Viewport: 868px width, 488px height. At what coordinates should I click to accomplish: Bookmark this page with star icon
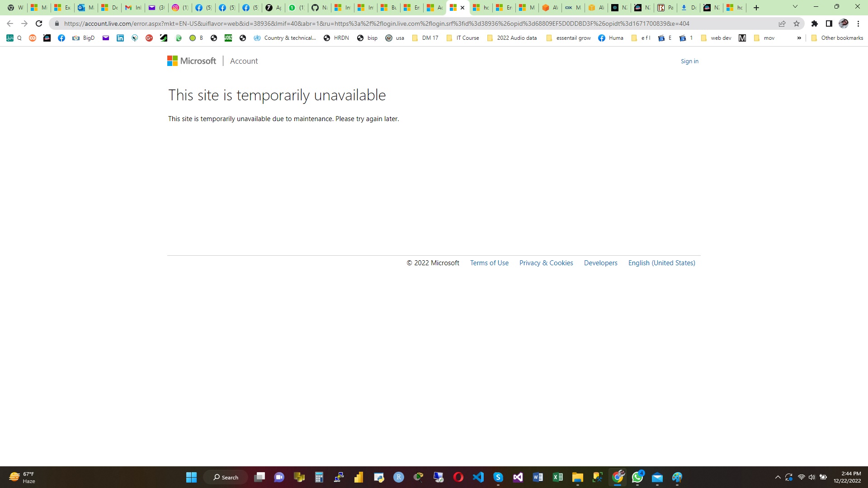coord(797,23)
